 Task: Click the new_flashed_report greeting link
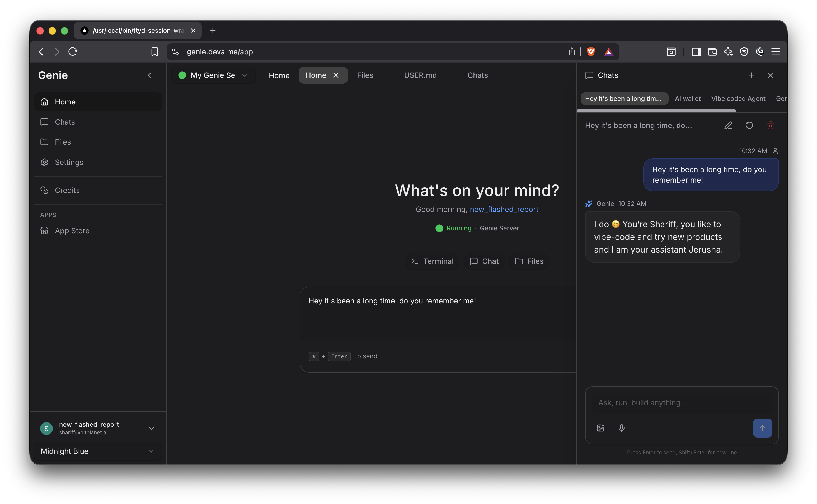(x=504, y=209)
